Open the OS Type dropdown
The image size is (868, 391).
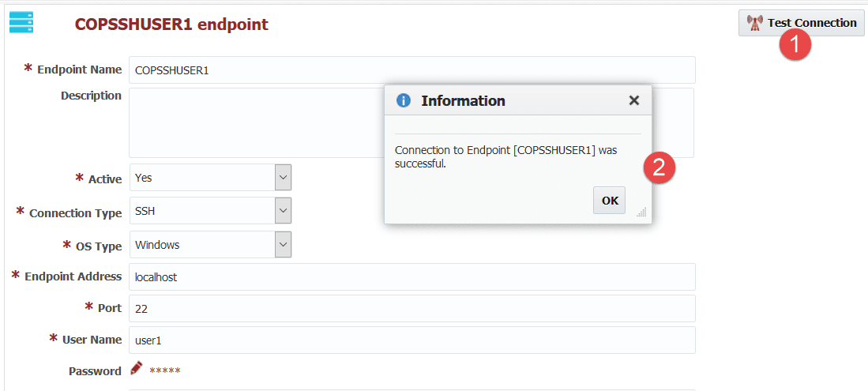[283, 244]
